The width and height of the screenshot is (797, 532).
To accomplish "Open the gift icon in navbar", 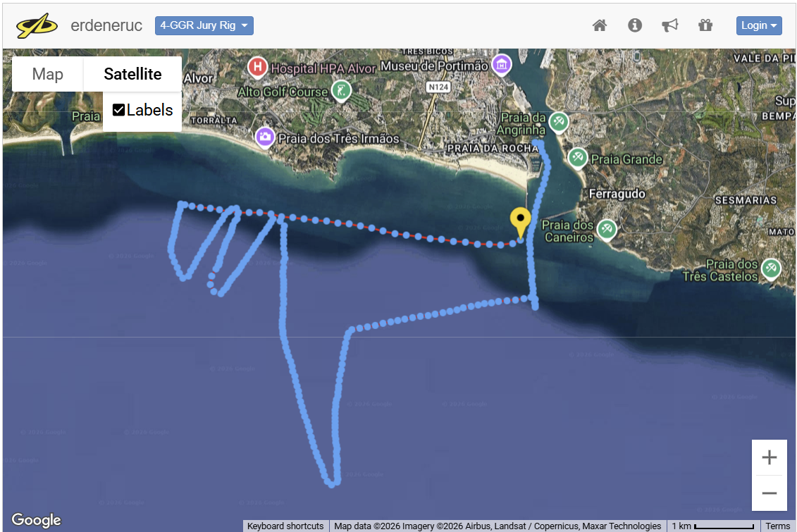I will tap(705, 25).
